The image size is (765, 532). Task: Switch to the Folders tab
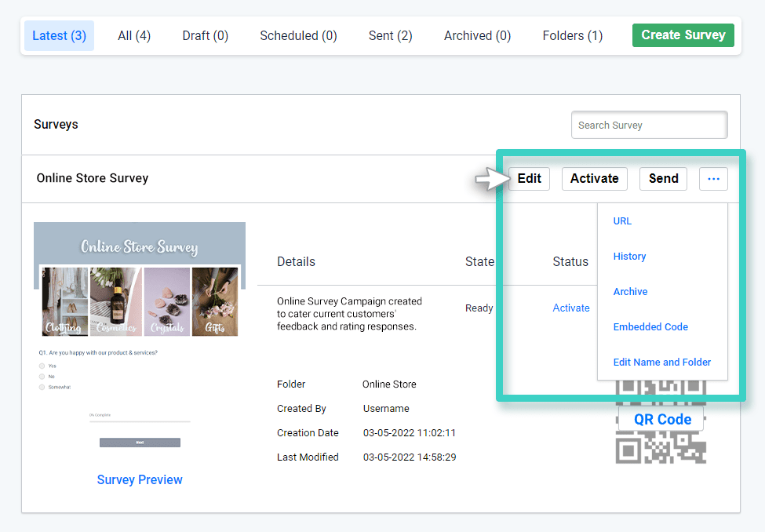click(572, 35)
